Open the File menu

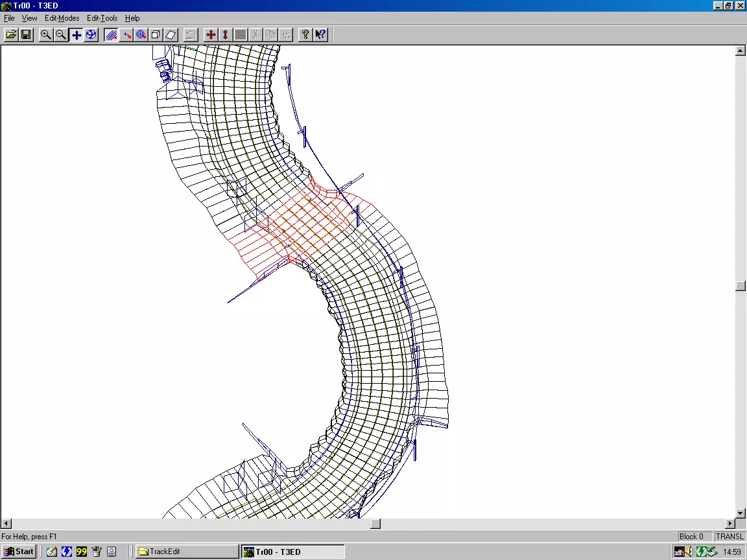[9, 18]
